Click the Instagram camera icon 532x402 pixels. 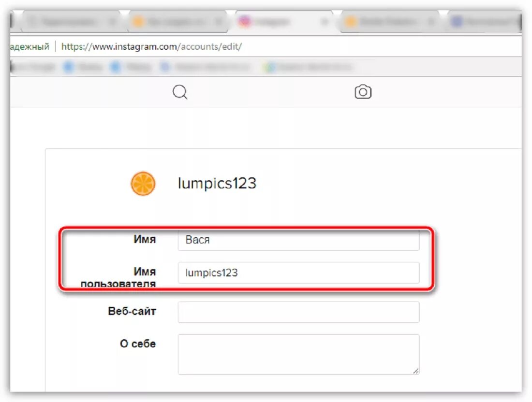coord(363,92)
